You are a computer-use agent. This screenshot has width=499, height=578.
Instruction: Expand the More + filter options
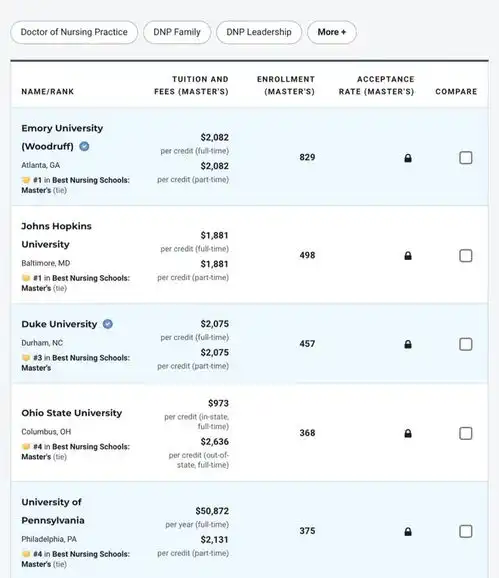coord(332,32)
